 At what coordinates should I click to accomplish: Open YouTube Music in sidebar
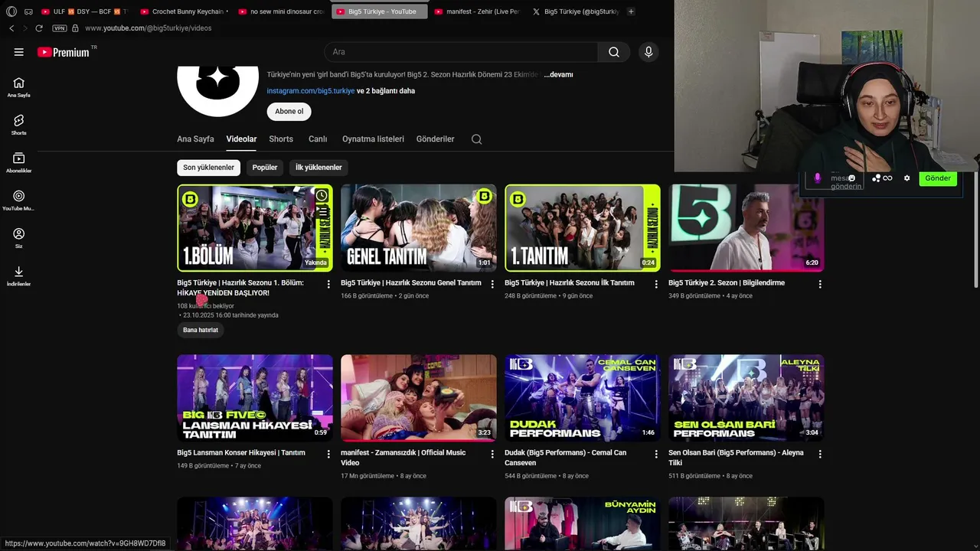[18, 201]
